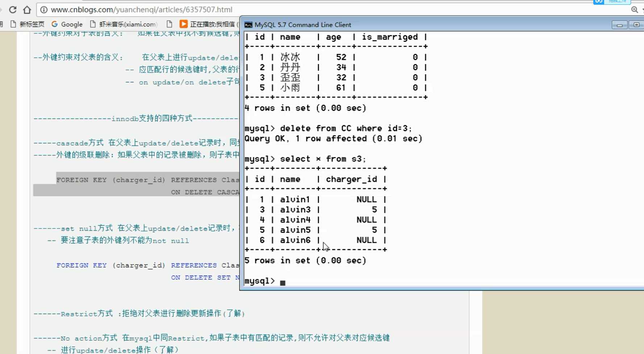Viewport: 644px width, 354px height.
Task: Click the alvin6 cell
Action: [x=295, y=240]
